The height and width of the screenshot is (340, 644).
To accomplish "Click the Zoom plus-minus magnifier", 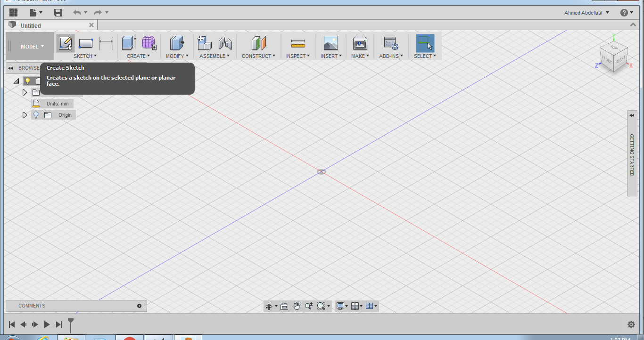I will click(309, 306).
